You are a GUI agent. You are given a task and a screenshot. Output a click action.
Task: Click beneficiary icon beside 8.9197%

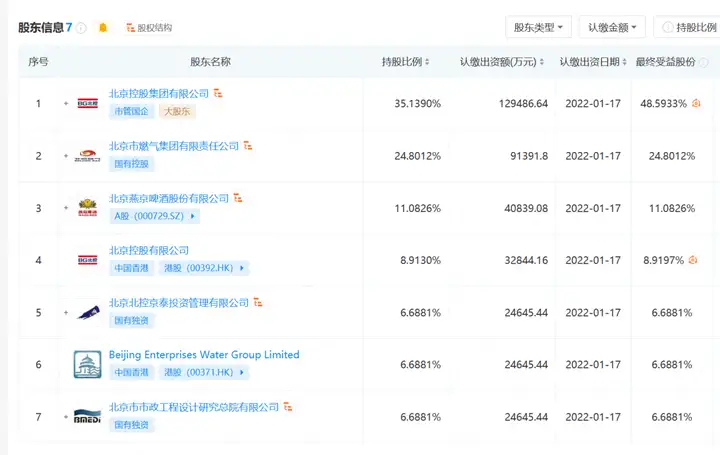pos(693,260)
